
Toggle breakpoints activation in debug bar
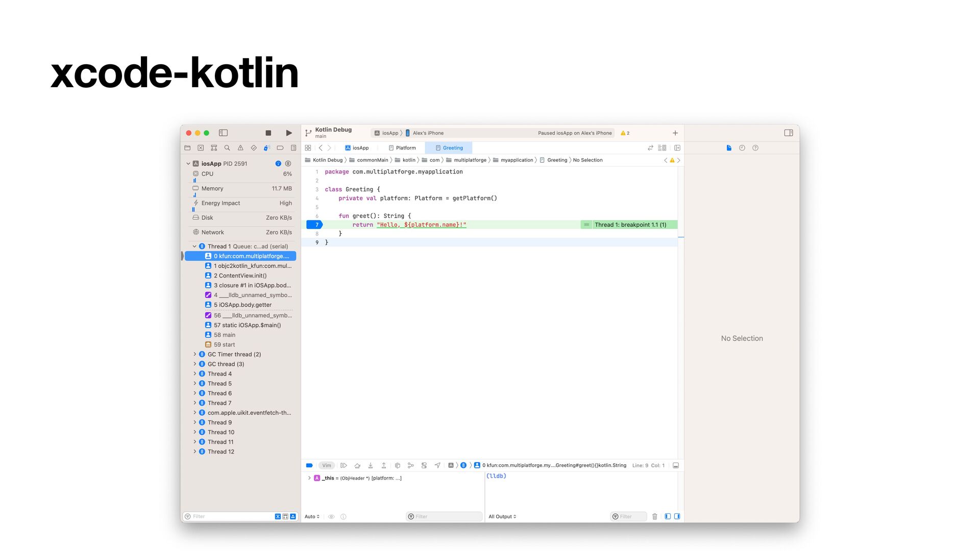pos(309,466)
